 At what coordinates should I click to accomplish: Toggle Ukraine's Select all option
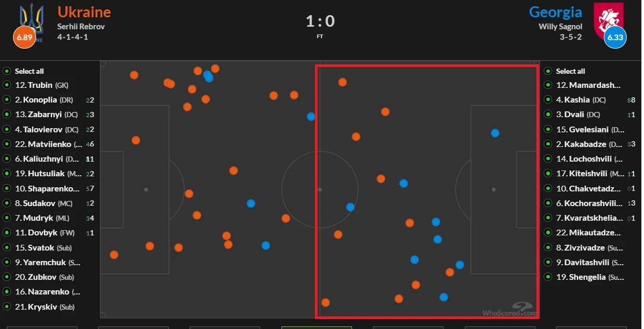(x=7, y=71)
